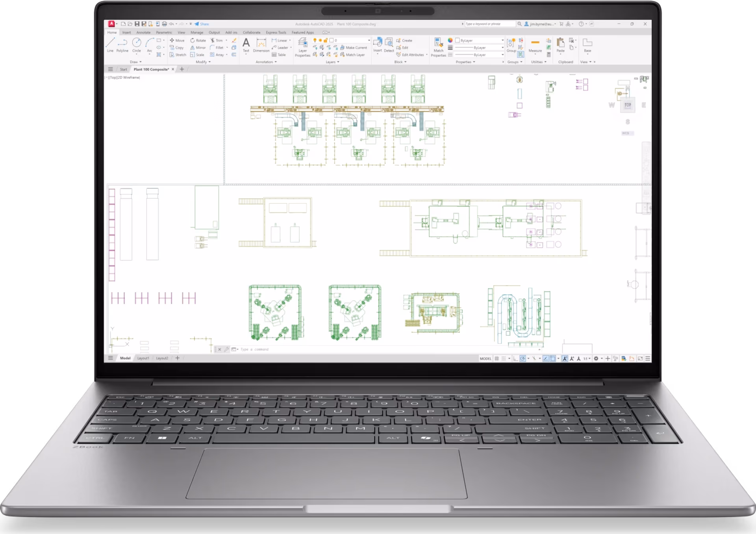Click Match Layer button
The image size is (756, 534).
coord(352,55)
